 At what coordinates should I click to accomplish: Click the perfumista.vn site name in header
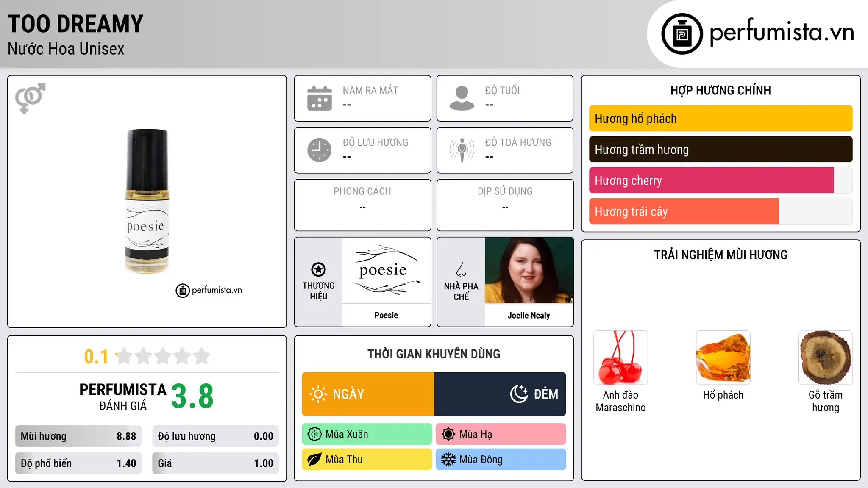click(x=782, y=32)
